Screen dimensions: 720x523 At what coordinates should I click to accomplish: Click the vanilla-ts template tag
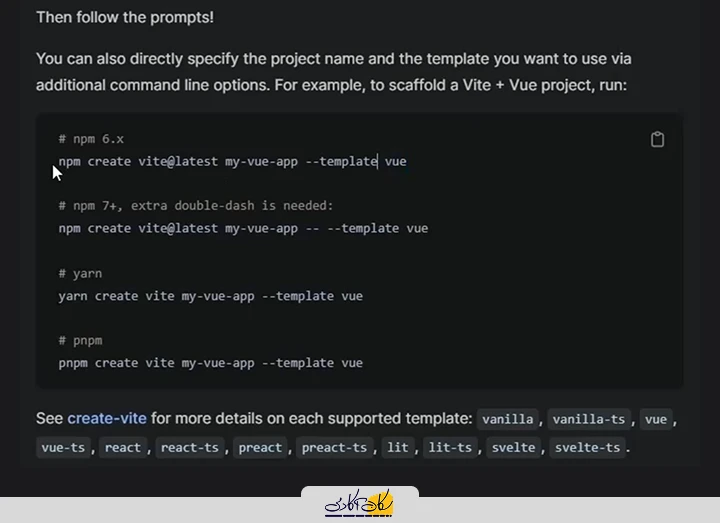coord(589,419)
